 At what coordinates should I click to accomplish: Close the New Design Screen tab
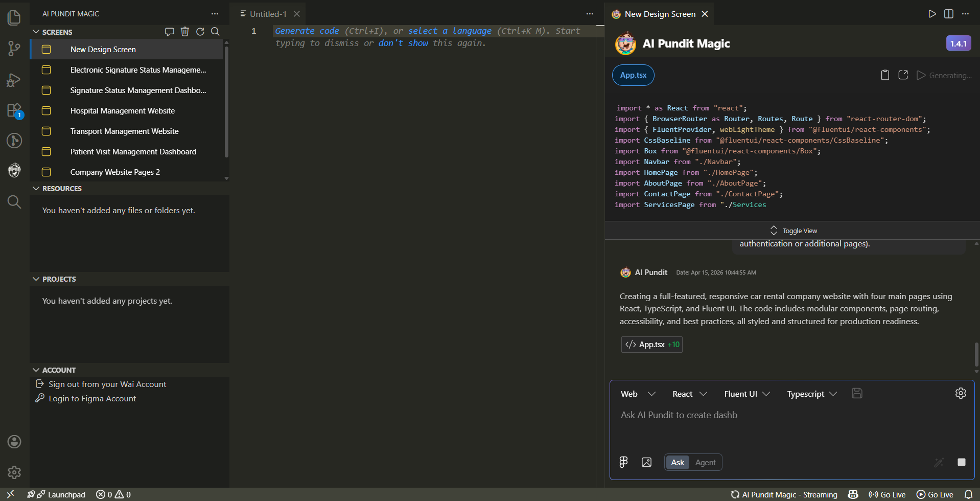[x=705, y=14]
